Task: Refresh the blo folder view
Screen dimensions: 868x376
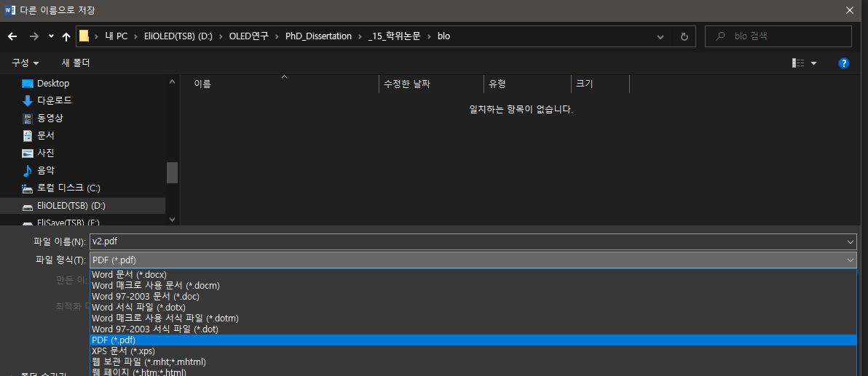Action: pyautogui.click(x=684, y=36)
